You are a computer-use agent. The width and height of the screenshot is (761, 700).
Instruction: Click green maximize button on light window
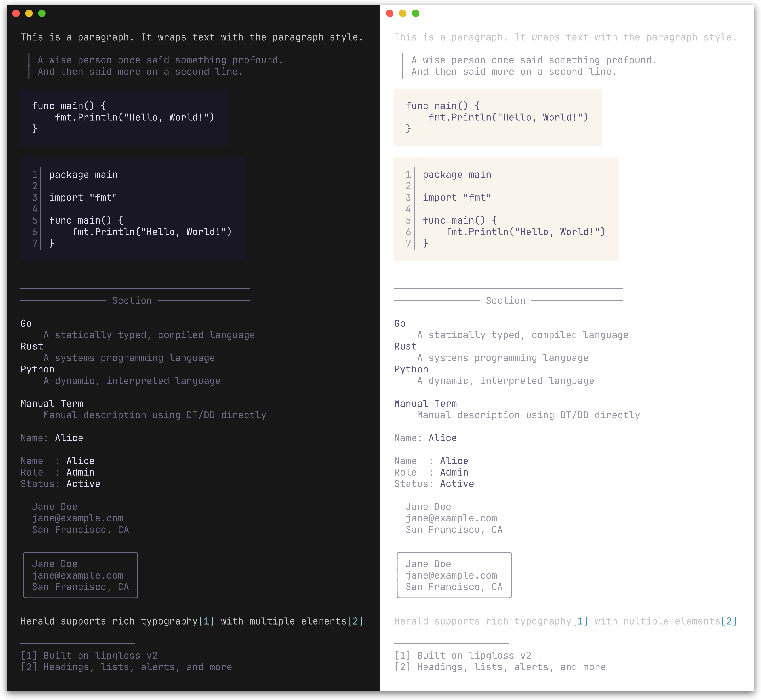[416, 14]
